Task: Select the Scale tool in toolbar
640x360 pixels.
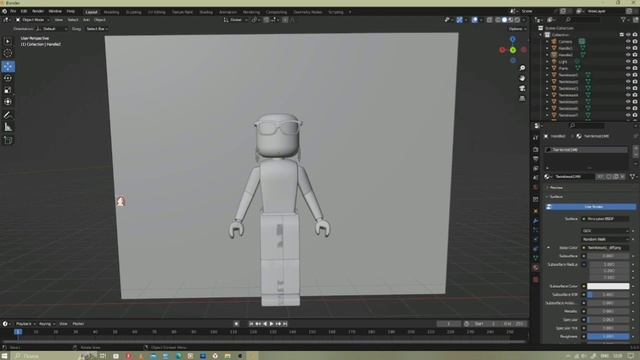Action: [8, 90]
